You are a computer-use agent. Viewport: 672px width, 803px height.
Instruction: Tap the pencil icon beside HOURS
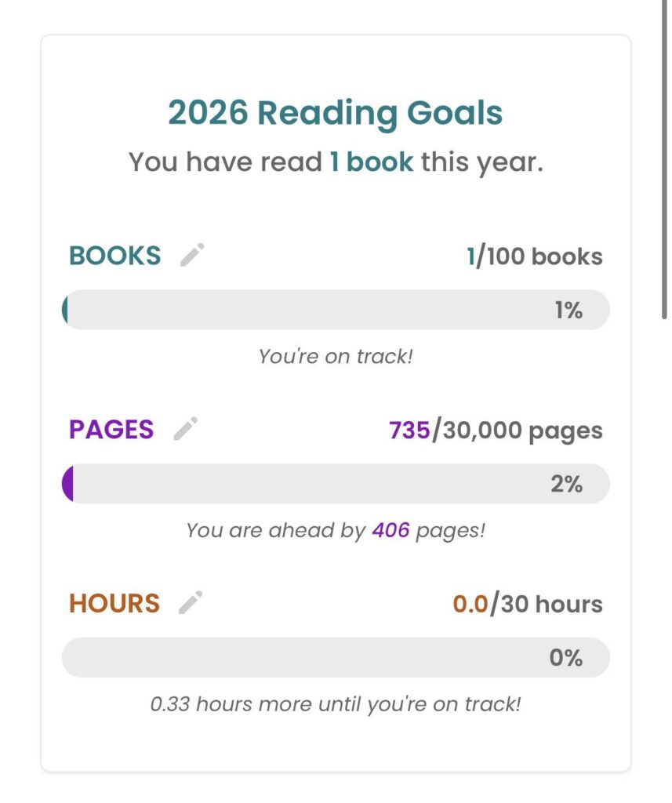point(191,602)
